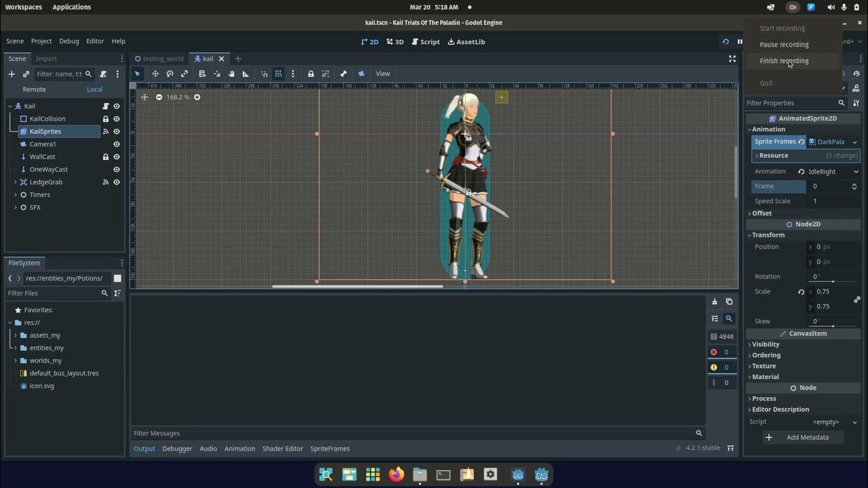Viewport: 868px width, 488px height.
Task: Toggle WallCast visibility eye
Action: point(117,157)
